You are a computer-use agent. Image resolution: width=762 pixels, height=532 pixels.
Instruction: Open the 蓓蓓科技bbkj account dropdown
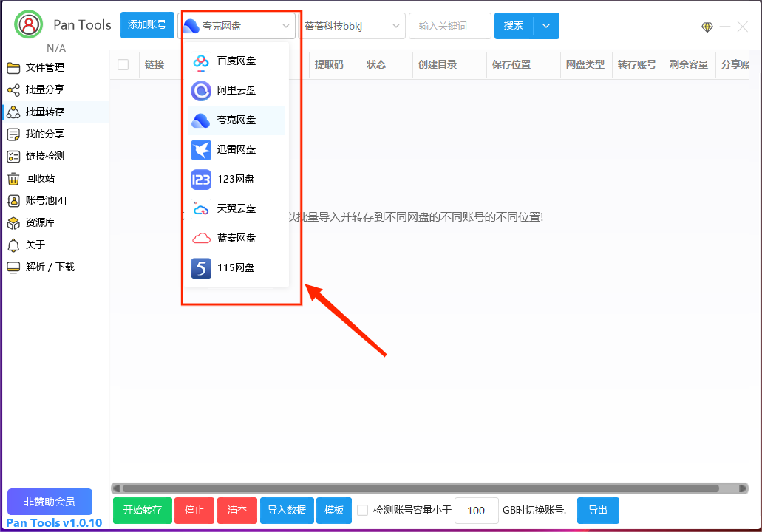tap(352, 26)
